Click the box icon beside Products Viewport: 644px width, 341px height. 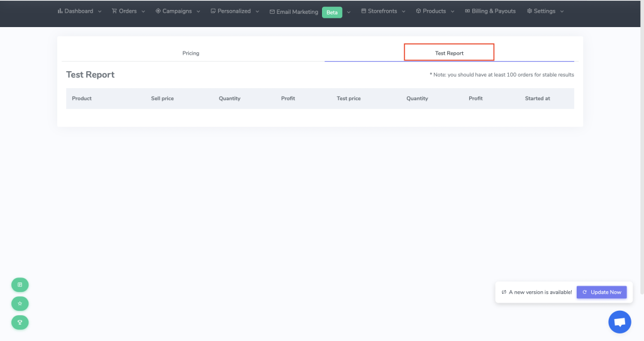418,11
